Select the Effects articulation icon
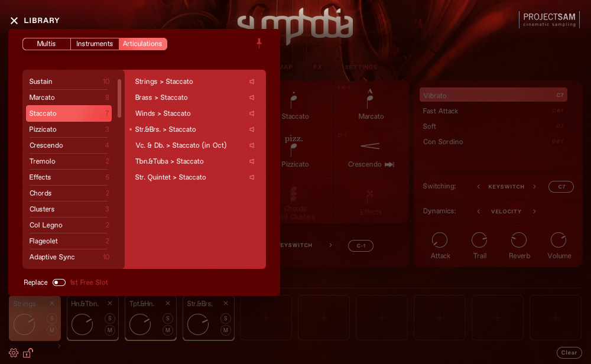The width and height of the screenshot is (591, 364). coord(370,197)
